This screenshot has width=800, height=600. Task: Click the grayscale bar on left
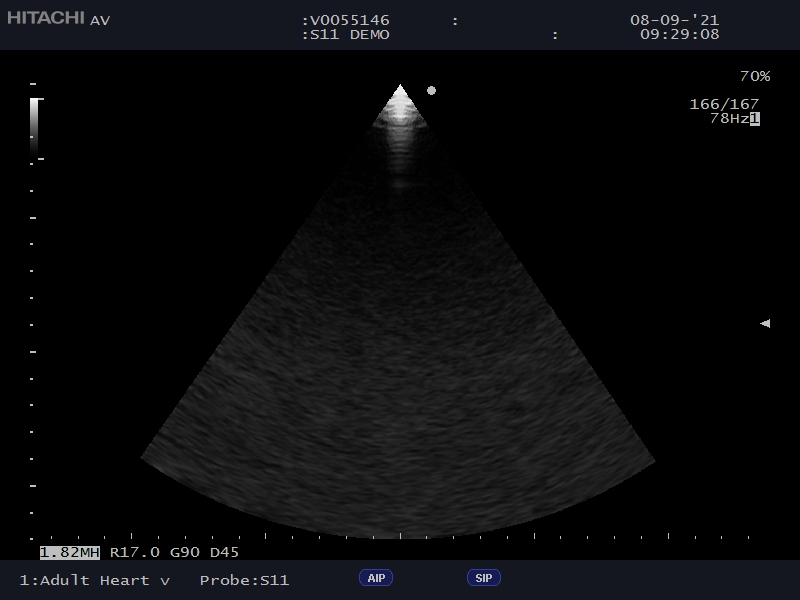[x=35, y=128]
